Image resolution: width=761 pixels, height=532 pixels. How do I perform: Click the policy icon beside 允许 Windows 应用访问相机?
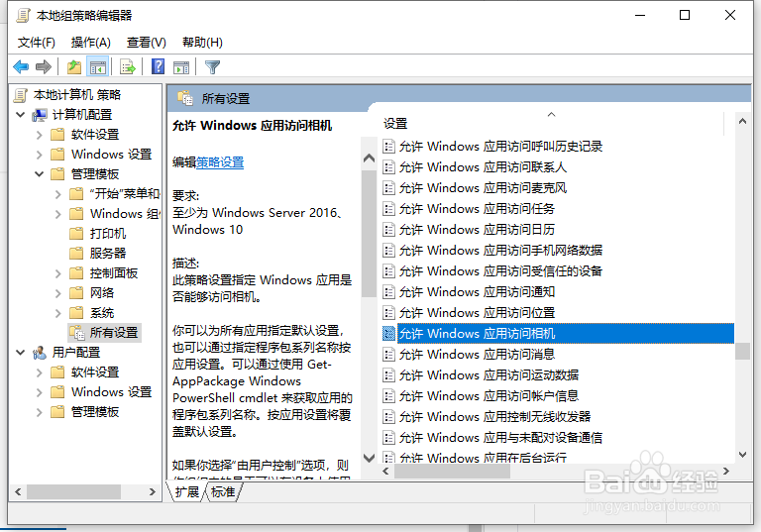tap(388, 334)
